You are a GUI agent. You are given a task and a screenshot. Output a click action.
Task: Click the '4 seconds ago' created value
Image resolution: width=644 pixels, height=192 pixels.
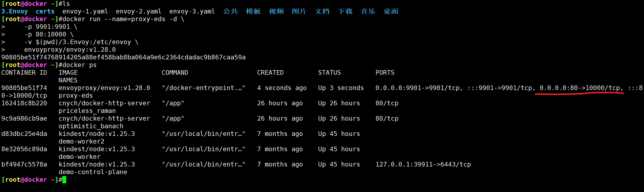pos(282,88)
